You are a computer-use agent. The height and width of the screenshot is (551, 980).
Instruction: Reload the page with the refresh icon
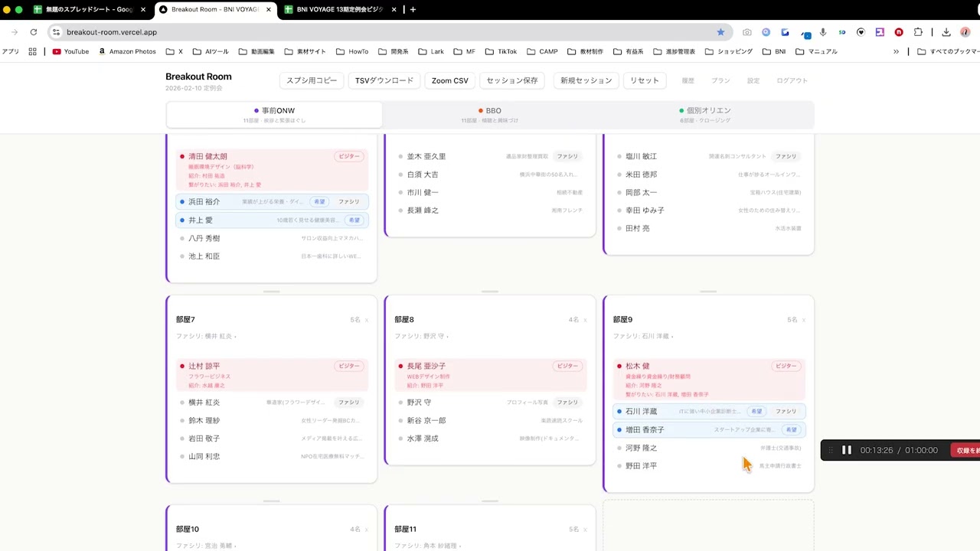tap(34, 32)
